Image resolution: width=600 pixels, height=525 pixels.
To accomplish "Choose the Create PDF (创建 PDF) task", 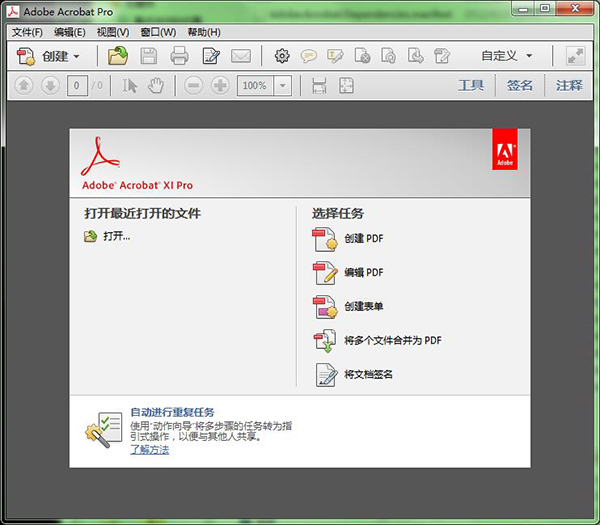I will (x=364, y=238).
